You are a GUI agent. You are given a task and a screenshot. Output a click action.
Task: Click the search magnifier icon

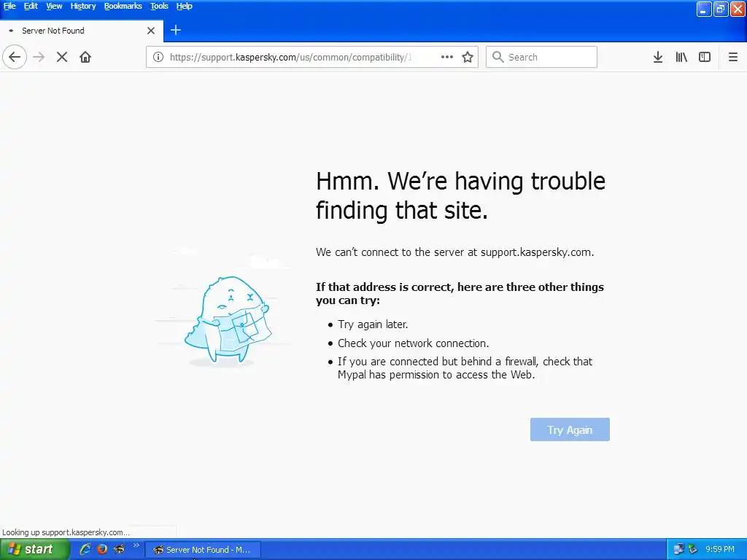coord(498,57)
